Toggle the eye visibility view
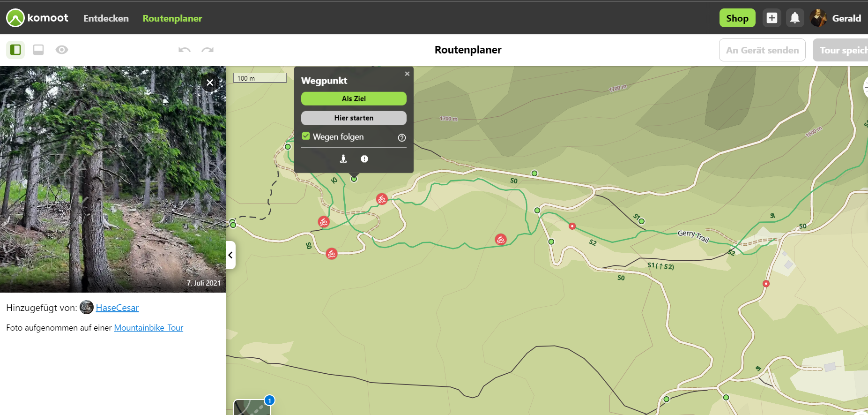Viewport: 868px width, 415px height. point(62,50)
